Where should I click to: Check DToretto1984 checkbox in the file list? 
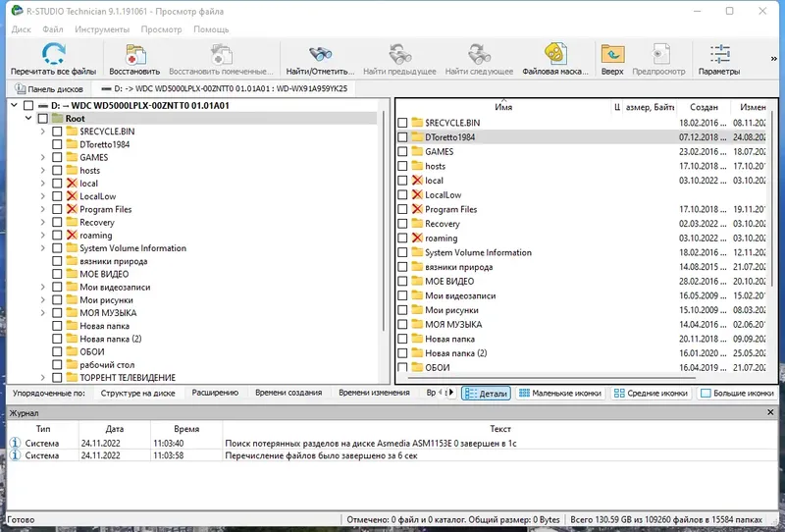click(x=402, y=137)
